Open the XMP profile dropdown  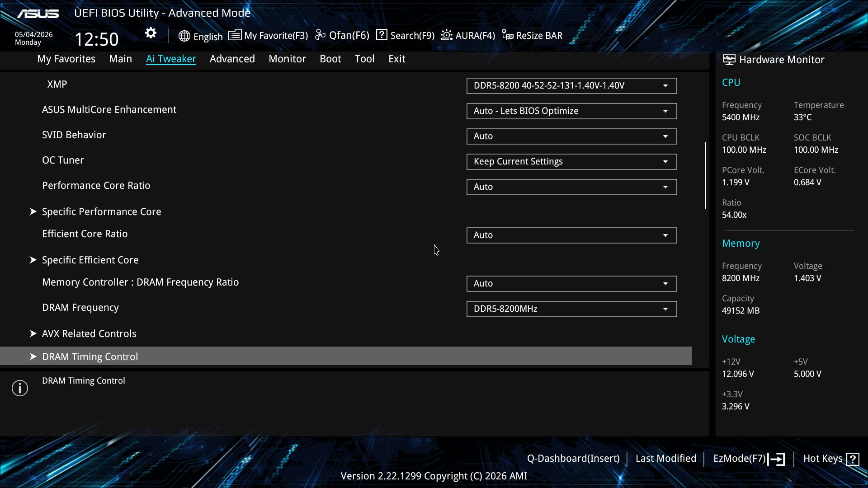pyautogui.click(x=571, y=86)
